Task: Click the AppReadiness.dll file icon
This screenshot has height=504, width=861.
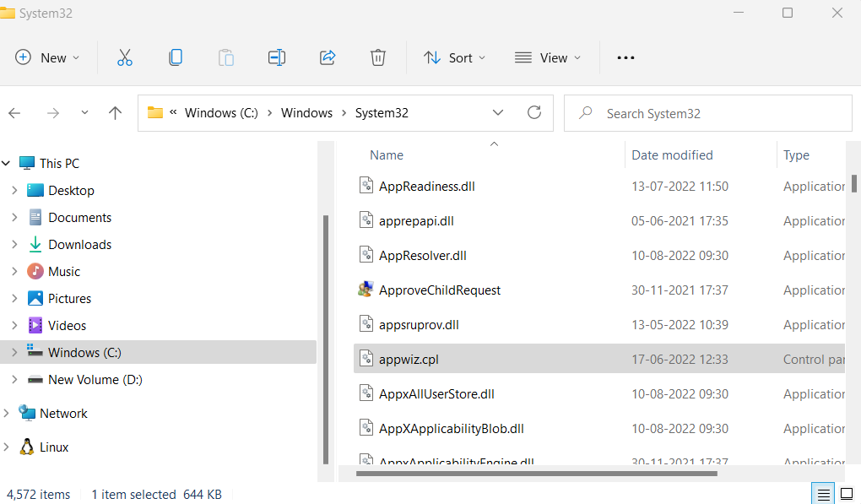Action: (x=366, y=186)
